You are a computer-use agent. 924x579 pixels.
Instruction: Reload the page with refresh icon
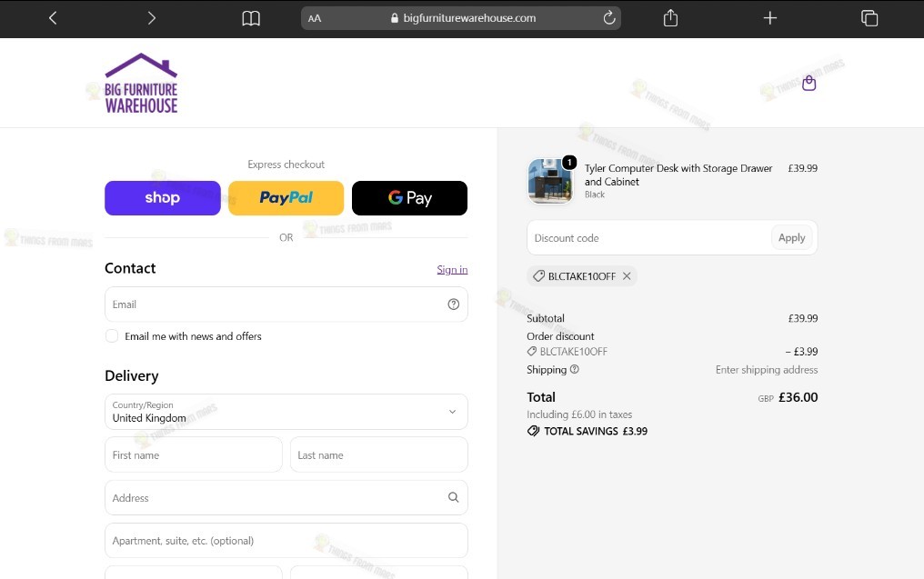(x=608, y=17)
